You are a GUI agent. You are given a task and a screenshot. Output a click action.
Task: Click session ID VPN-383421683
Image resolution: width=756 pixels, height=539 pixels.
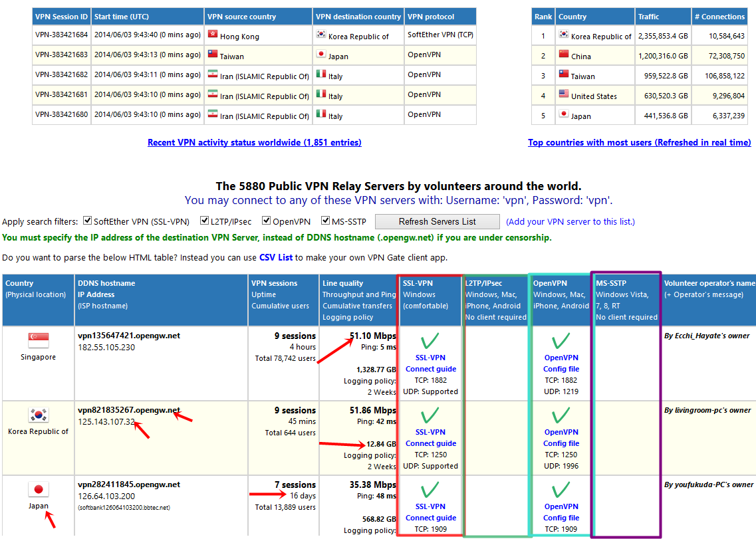pos(62,54)
